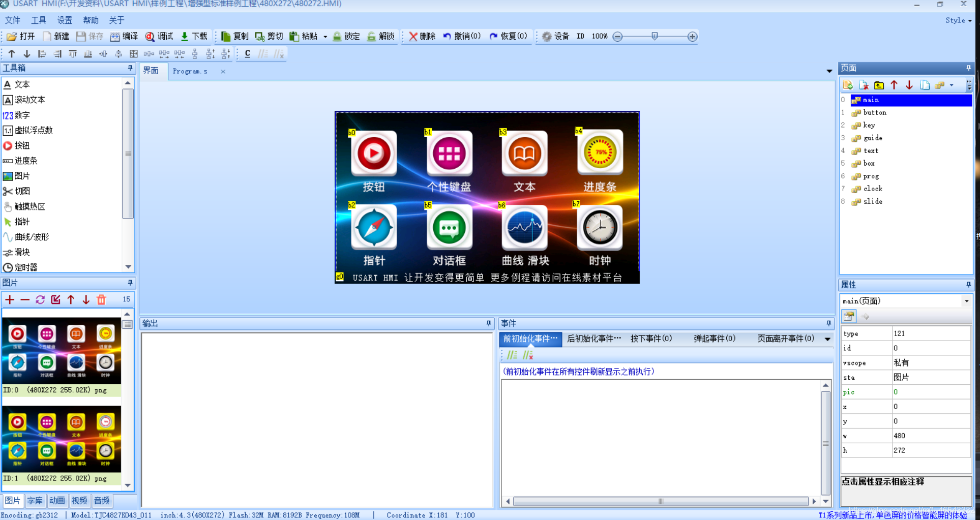Click 编译 (Compile) in the toolbar

(x=124, y=36)
